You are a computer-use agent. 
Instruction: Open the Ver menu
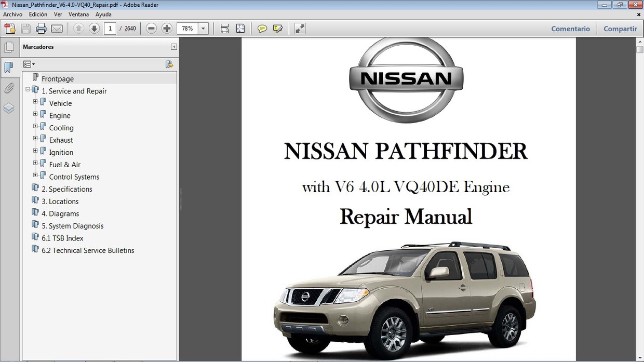58,15
